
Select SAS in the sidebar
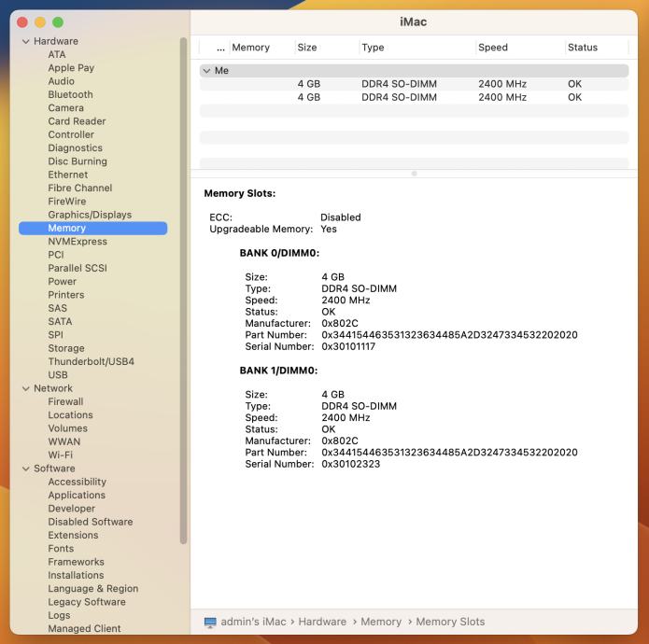point(57,308)
